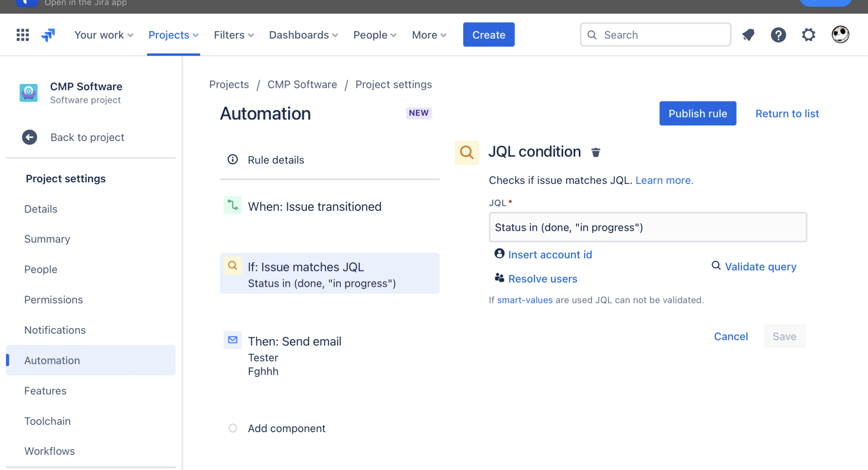
Task: Open the More menu dropdown
Action: point(429,35)
